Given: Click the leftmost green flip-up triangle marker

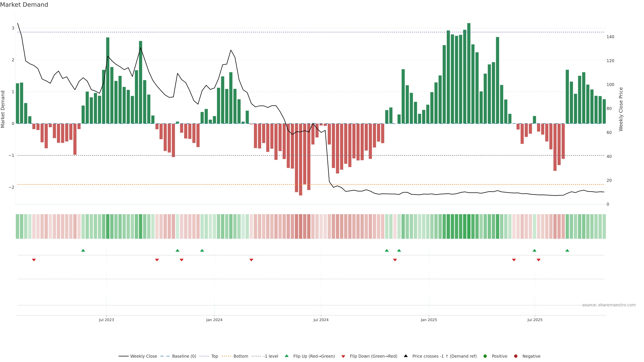Looking at the screenshot, I should click(x=83, y=250).
